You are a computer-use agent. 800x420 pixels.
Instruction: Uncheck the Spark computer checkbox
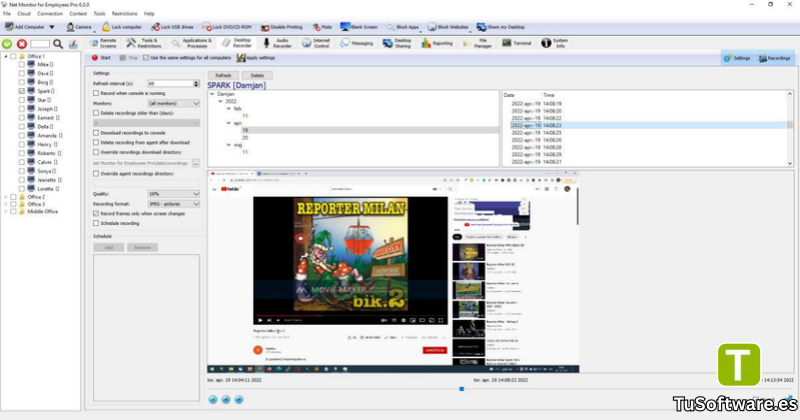coord(21,91)
